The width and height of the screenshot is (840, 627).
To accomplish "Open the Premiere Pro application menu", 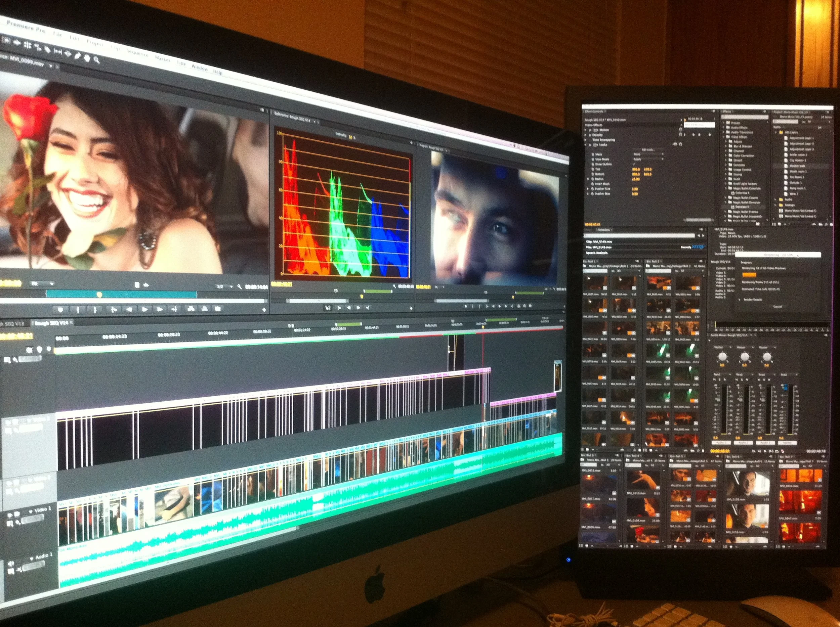I will [26, 27].
